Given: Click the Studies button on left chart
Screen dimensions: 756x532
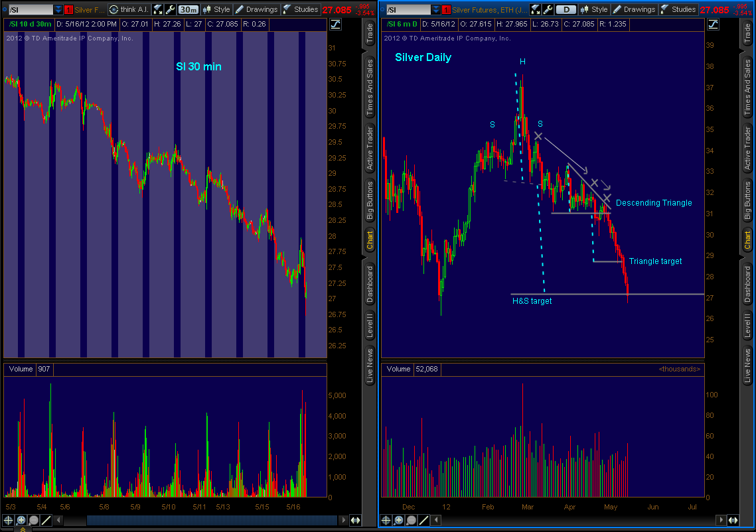Looking at the screenshot, I should 301,9.
